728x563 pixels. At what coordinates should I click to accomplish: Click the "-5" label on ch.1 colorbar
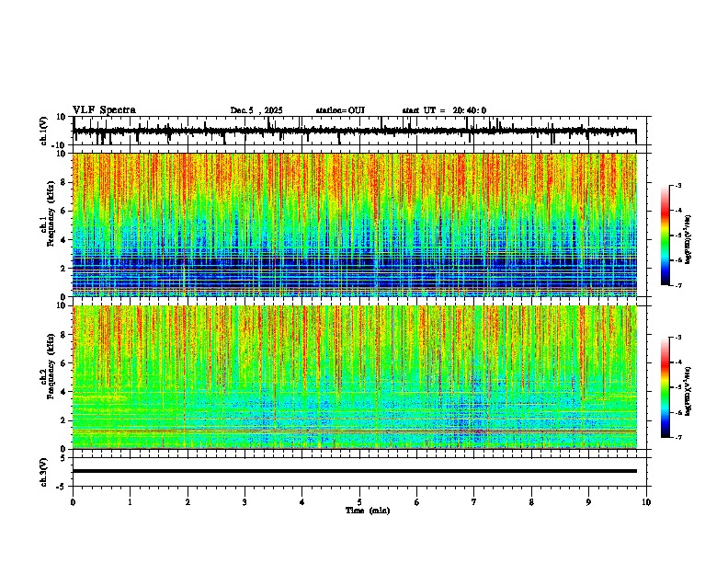pyautogui.click(x=677, y=236)
